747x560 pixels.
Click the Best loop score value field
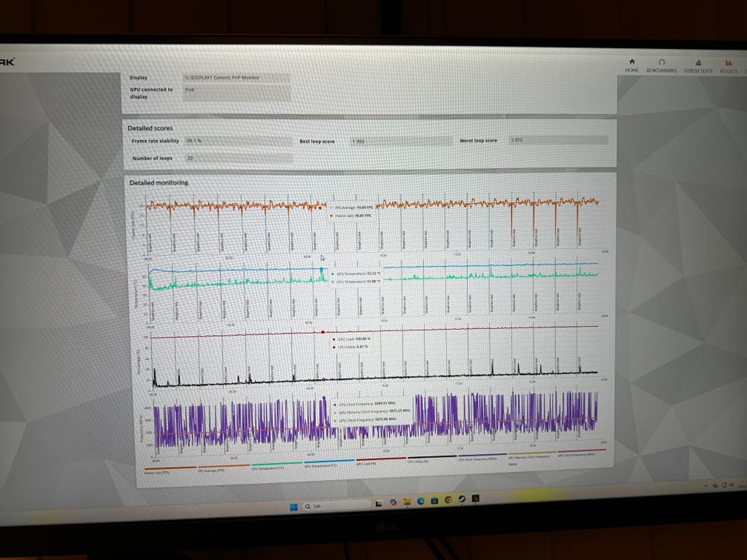pyautogui.click(x=401, y=141)
